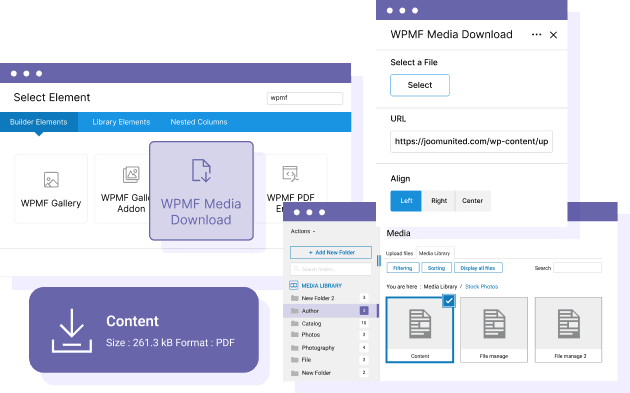Set alignment to Right
Viewport: 630px width, 393px height.
tap(439, 201)
